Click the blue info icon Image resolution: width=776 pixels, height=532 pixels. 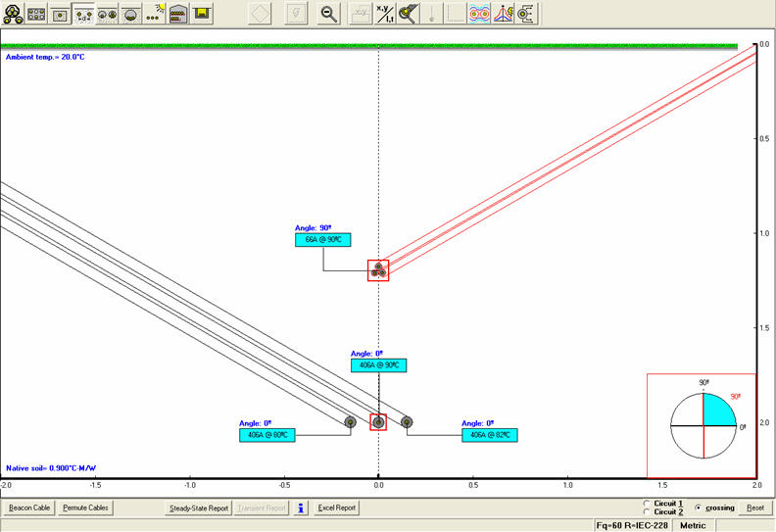pyautogui.click(x=302, y=508)
